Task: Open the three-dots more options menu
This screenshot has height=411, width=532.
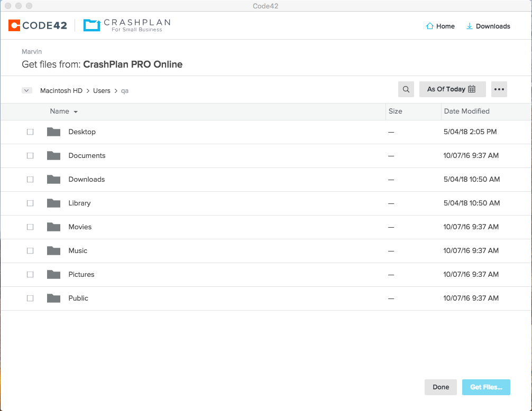Action: coord(499,89)
